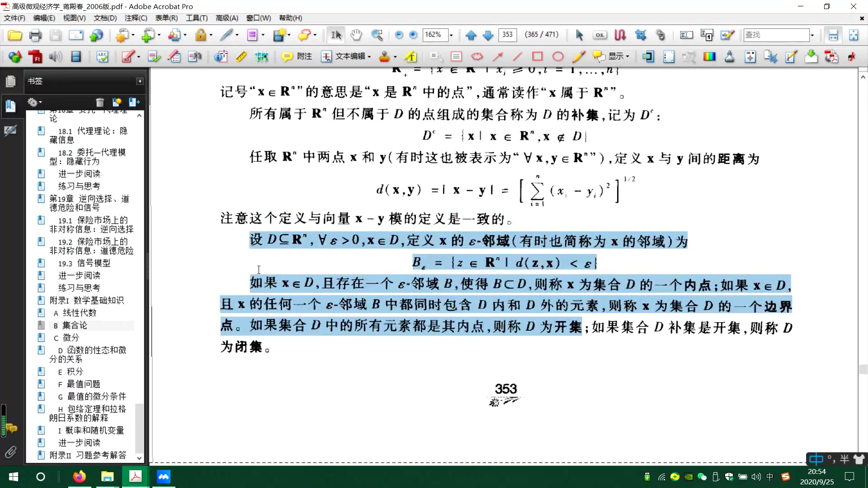Toggle the Pages navigation panel icon
This screenshot has height=488, width=868.
(10, 81)
